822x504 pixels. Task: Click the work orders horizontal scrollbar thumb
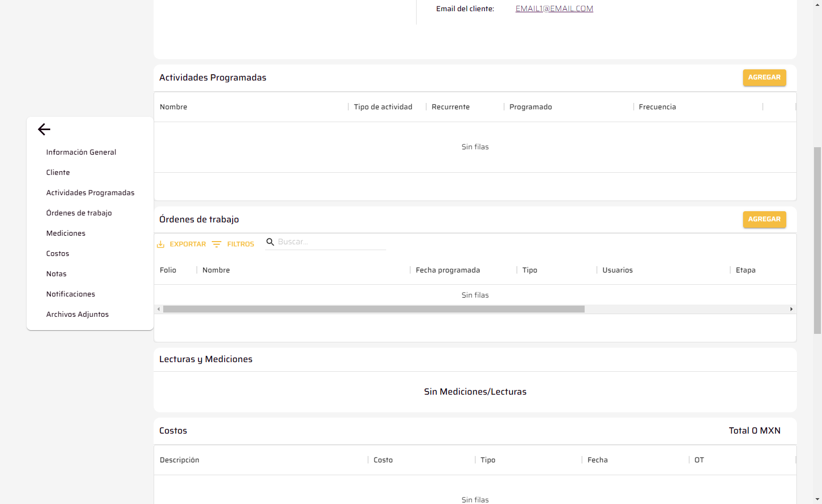tap(374, 309)
